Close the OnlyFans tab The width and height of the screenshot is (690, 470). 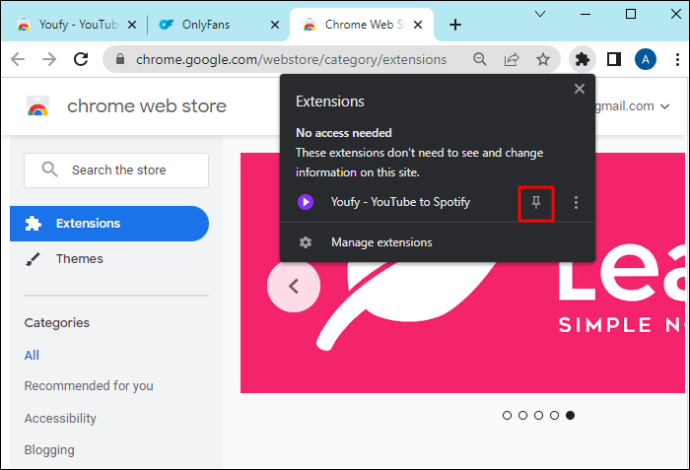pyautogui.click(x=275, y=25)
